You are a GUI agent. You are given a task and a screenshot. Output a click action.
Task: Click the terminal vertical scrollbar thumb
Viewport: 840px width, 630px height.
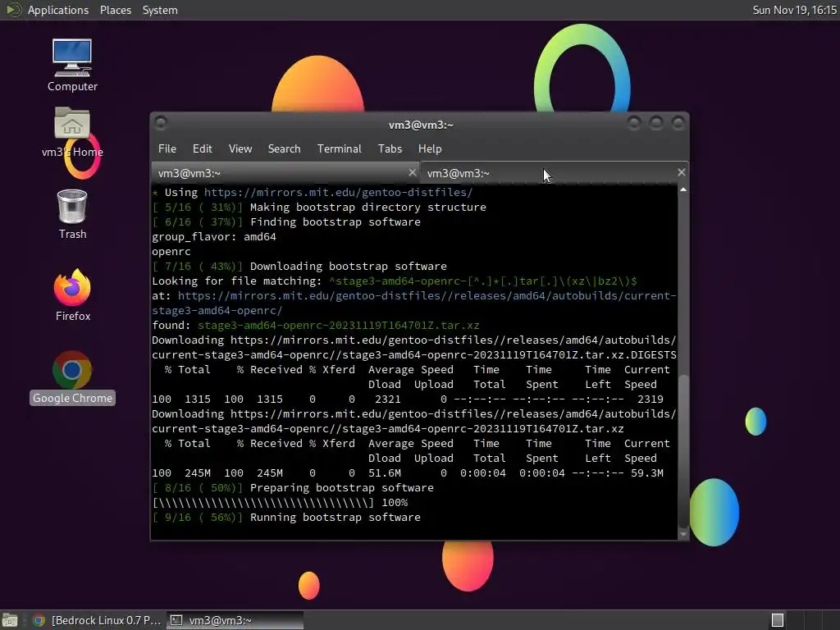click(683, 451)
